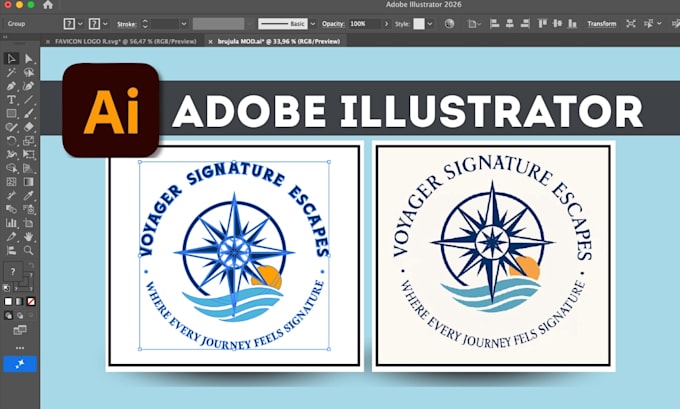Screen dimensions: 680x409
Task: Click Vertical Align Bottom icon
Action: click(572, 24)
